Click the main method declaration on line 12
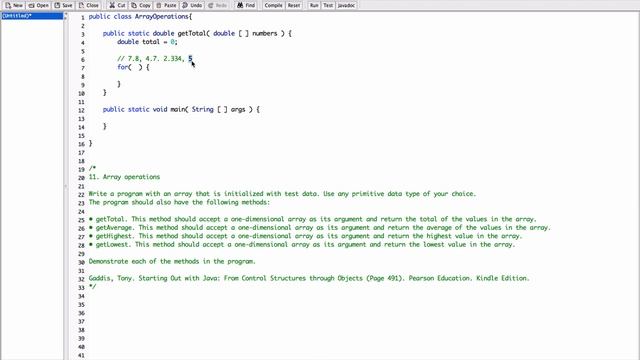 [x=181, y=109]
